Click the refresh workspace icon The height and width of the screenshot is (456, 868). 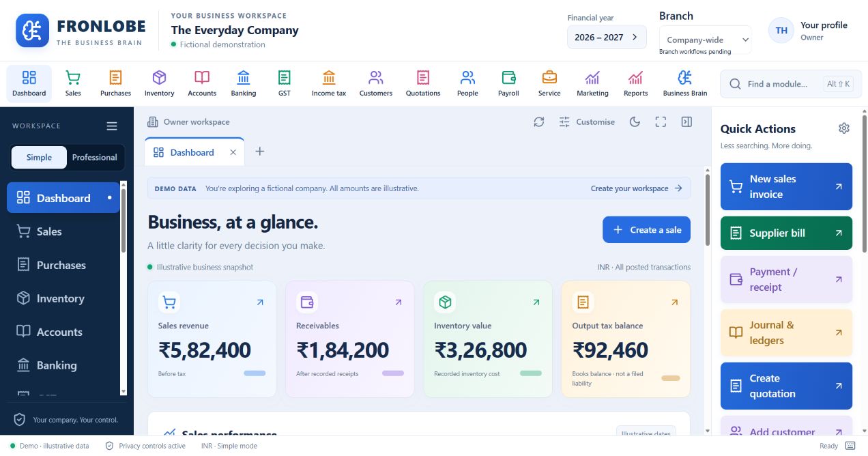tap(539, 122)
